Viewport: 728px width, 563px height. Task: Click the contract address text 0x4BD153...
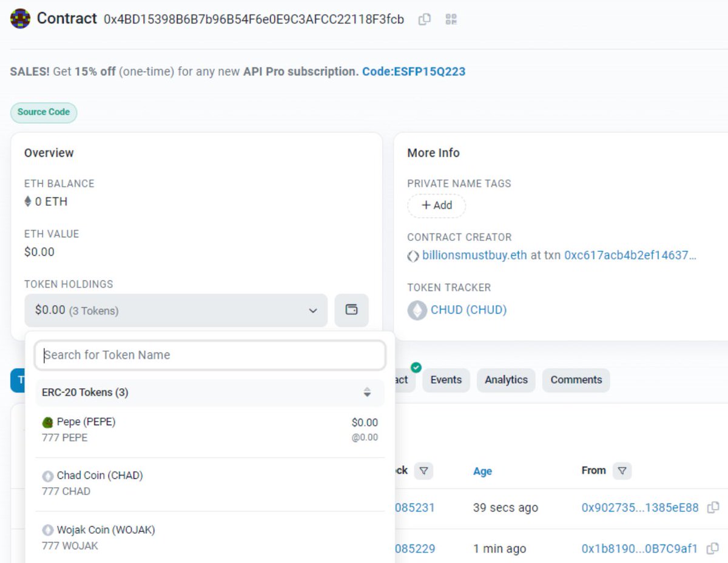[254, 19]
